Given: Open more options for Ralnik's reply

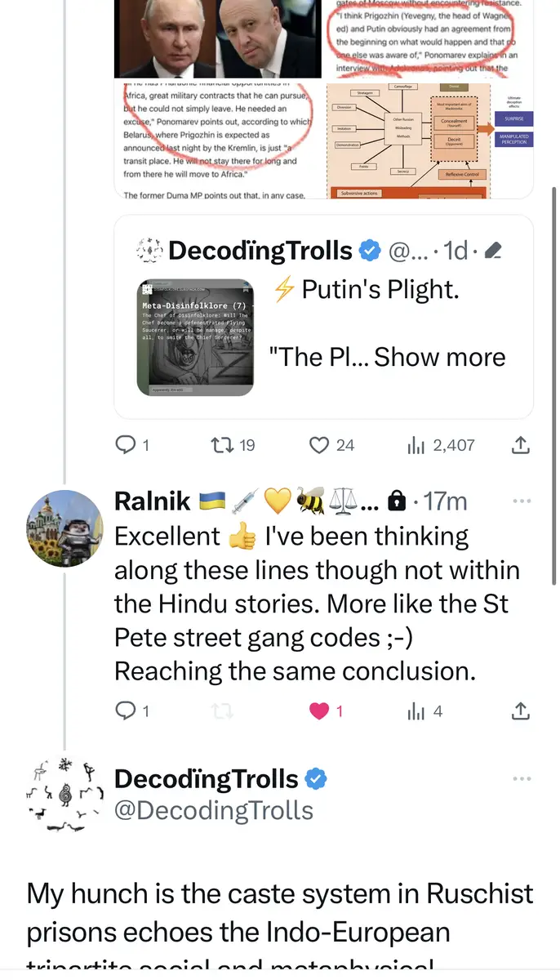Looking at the screenshot, I should 522,501.
